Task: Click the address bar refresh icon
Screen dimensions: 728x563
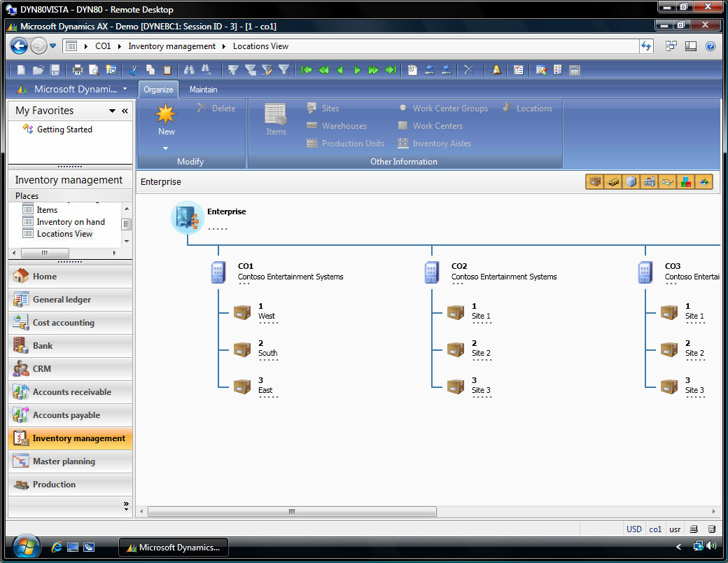Action: click(646, 46)
